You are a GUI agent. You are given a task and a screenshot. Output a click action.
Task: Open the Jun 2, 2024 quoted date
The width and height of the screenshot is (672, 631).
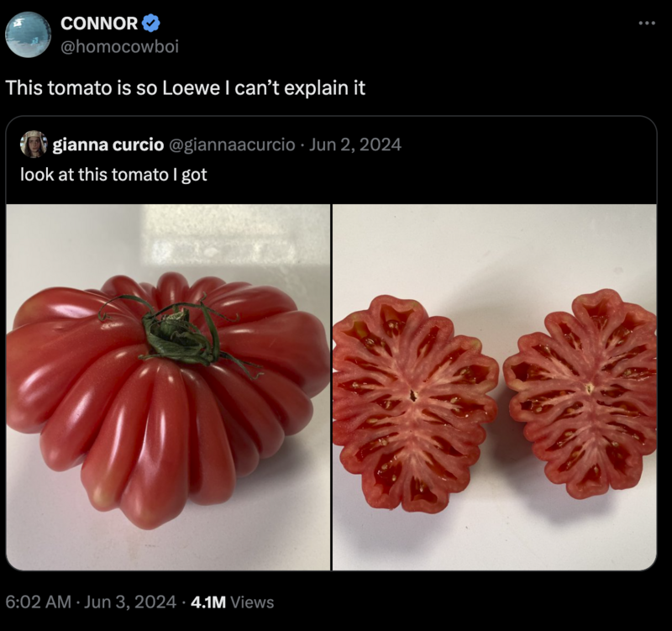(x=354, y=145)
